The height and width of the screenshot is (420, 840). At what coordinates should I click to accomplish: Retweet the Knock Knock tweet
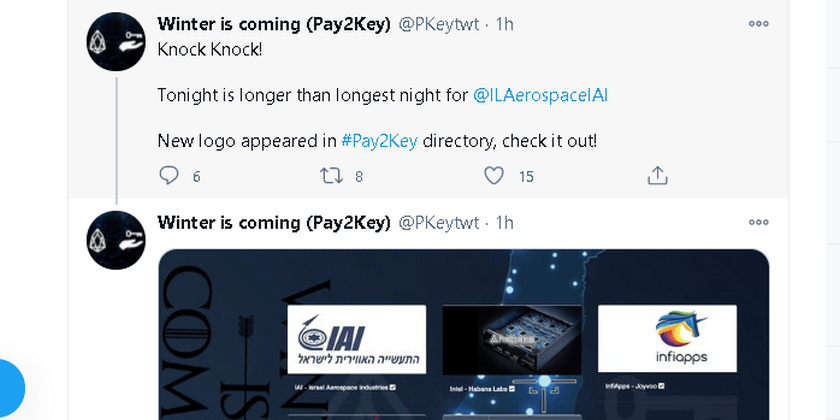[330, 176]
